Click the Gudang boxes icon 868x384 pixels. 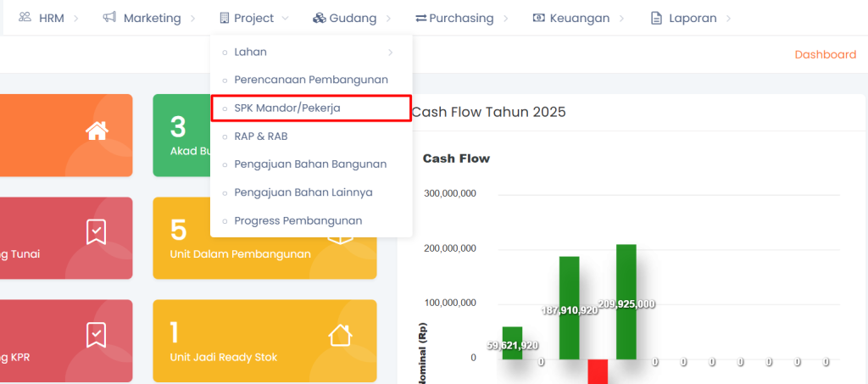319,18
